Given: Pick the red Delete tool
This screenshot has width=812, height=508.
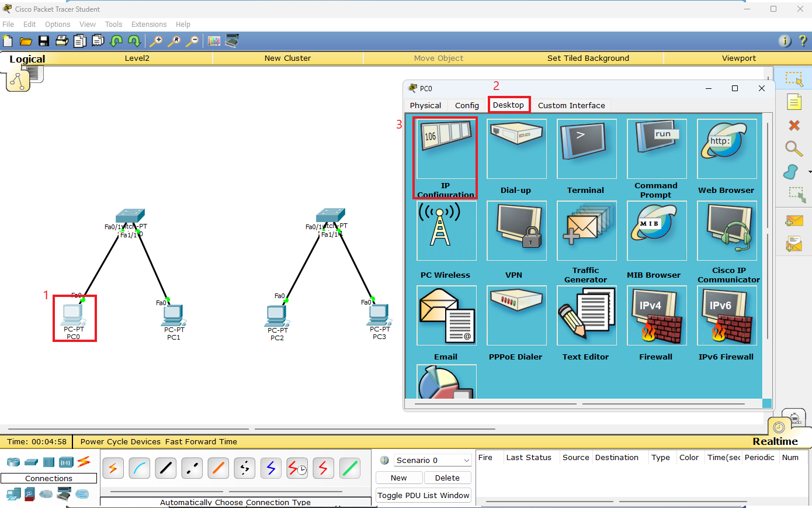Looking at the screenshot, I should pos(794,125).
